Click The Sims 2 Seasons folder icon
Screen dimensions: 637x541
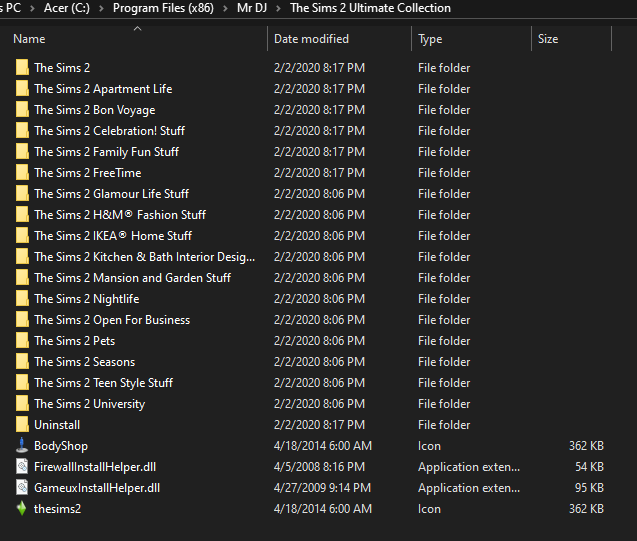pyautogui.click(x=22, y=362)
